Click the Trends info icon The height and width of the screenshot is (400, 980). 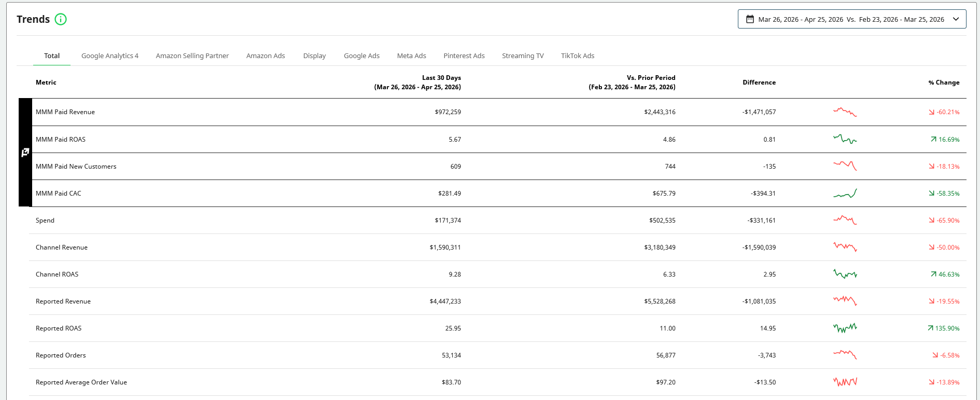(61, 19)
